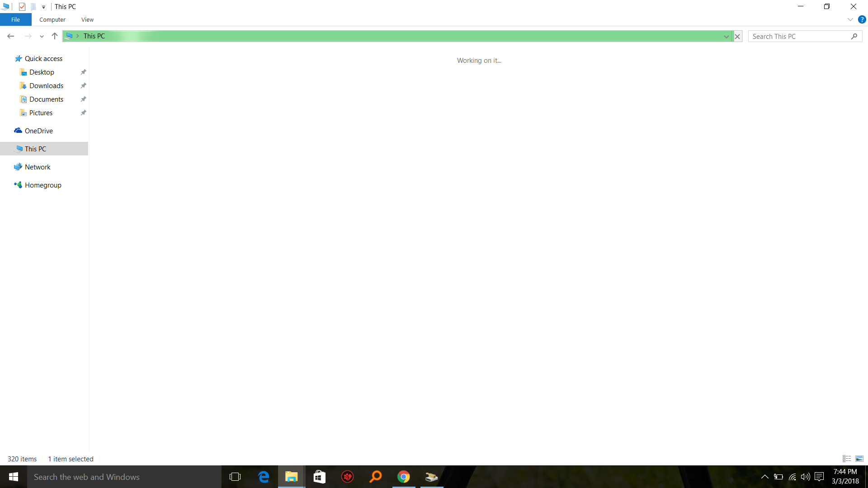Open recent locations dropdown arrow
The height and width of the screenshot is (488, 868).
pos(42,37)
